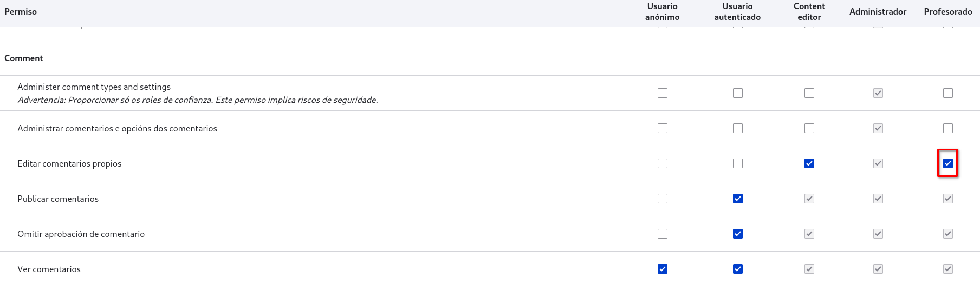Uncheck "Publicar comentarios" for Usuario autenticado
980x283 pixels.
[x=737, y=199]
